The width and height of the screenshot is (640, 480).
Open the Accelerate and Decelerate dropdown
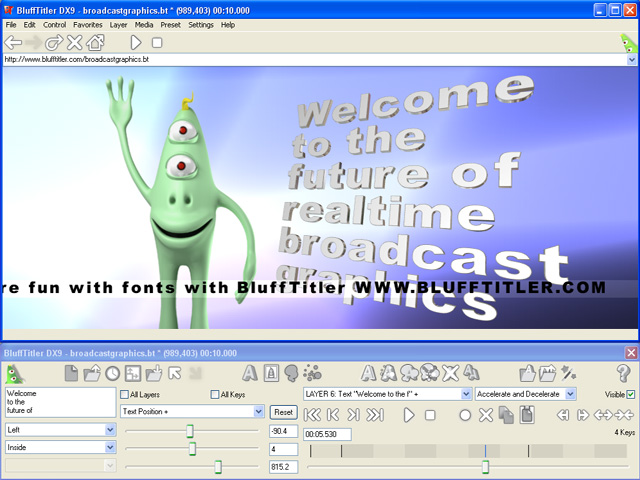(570, 394)
